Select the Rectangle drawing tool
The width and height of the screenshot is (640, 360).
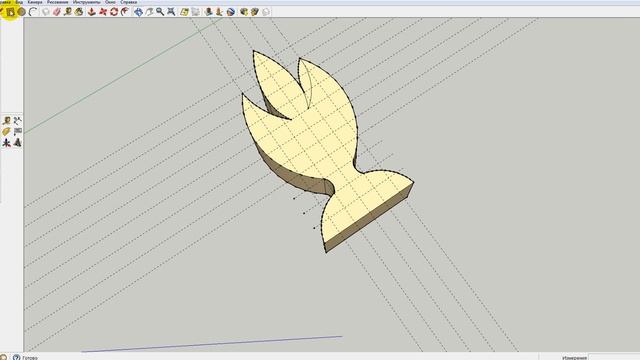pyautogui.click(x=11, y=12)
